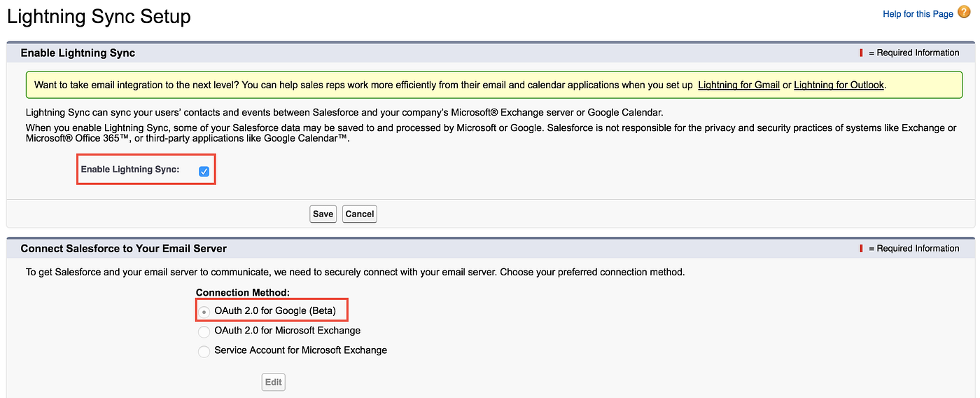Open the Lightning for Gmail link

click(738, 85)
